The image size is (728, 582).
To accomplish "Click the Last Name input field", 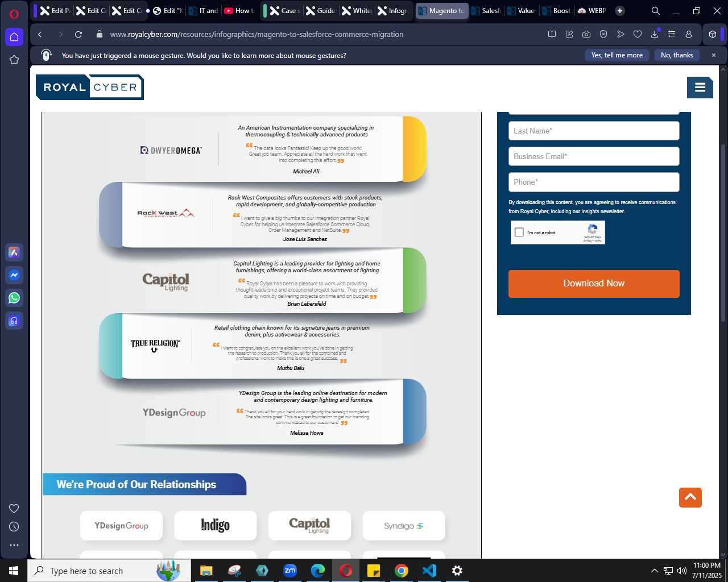I will pyautogui.click(x=594, y=131).
